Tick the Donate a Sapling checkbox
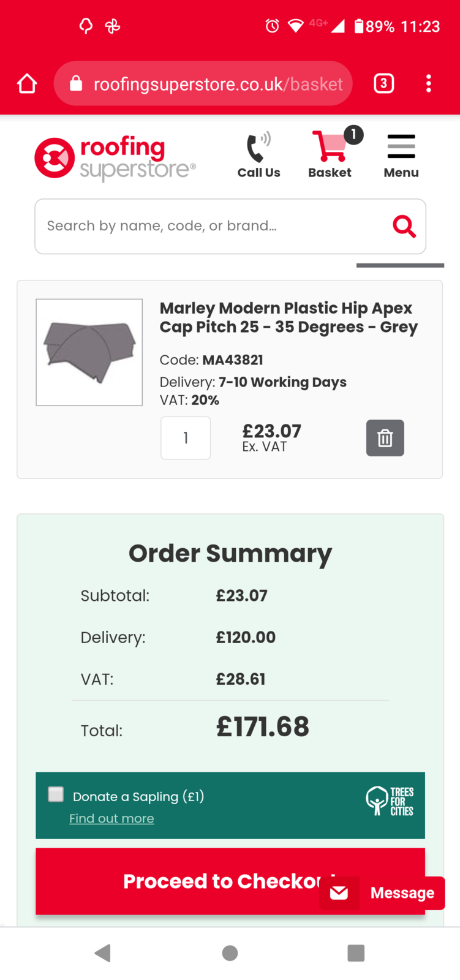The image size is (460, 980). click(x=56, y=794)
